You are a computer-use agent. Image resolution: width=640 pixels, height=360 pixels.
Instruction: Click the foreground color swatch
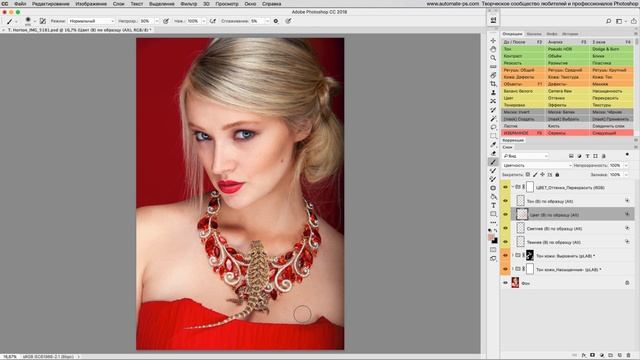(491, 237)
